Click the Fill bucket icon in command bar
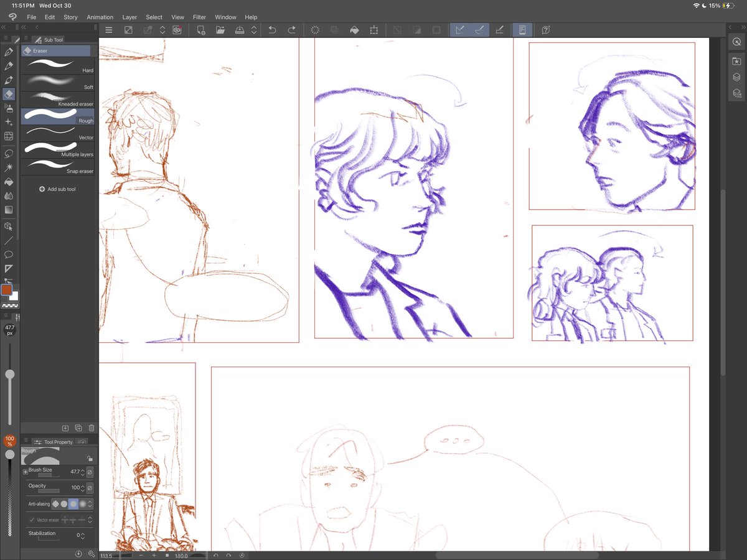This screenshot has height=560, width=747. click(354, 30)
